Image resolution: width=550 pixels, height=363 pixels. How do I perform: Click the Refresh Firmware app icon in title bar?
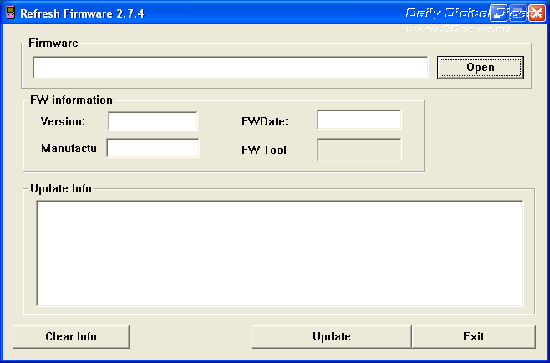coord(11,13)
